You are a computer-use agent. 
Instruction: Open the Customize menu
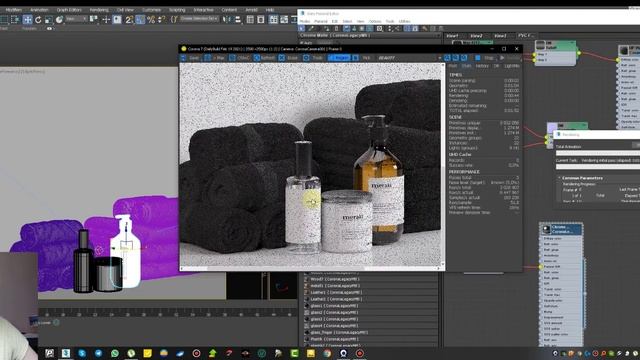click(x=151, y=10)
